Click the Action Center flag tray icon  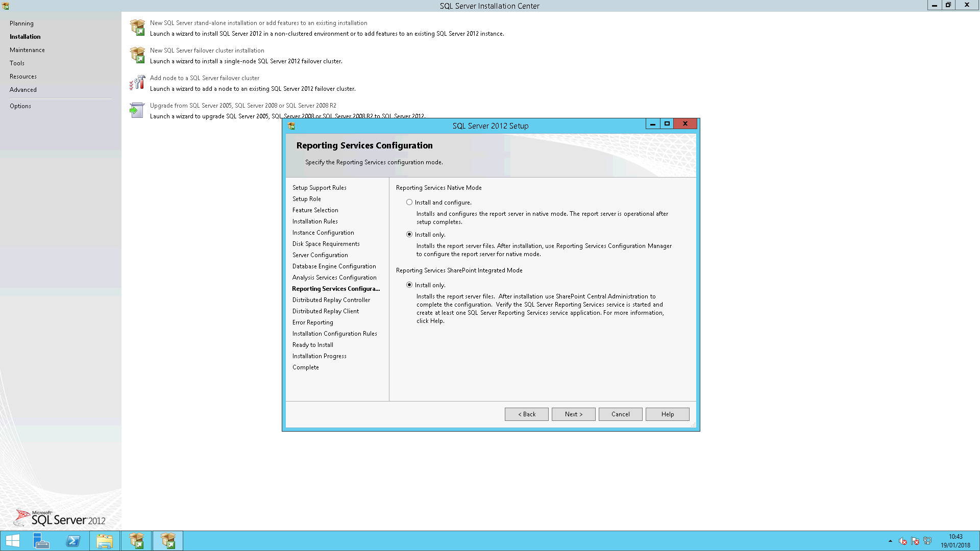[915, 541]
